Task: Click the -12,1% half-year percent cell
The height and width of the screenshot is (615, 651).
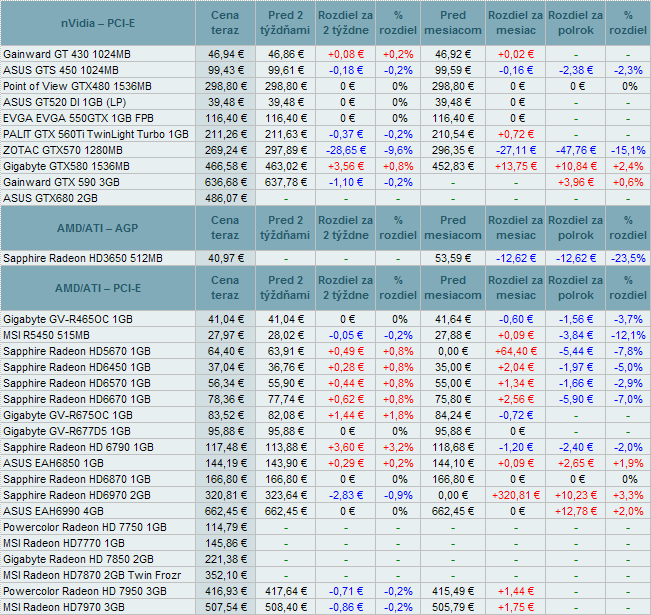Action: [x=628, y=335]
